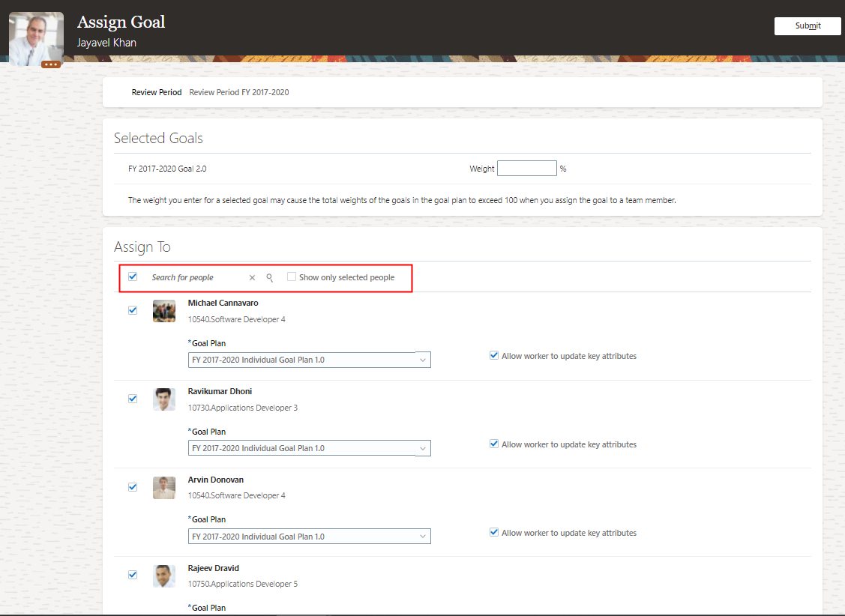This screenshot has width=845, height=616.
Task: Enable Show only selected people checkbox
Action: pos(292,277)
